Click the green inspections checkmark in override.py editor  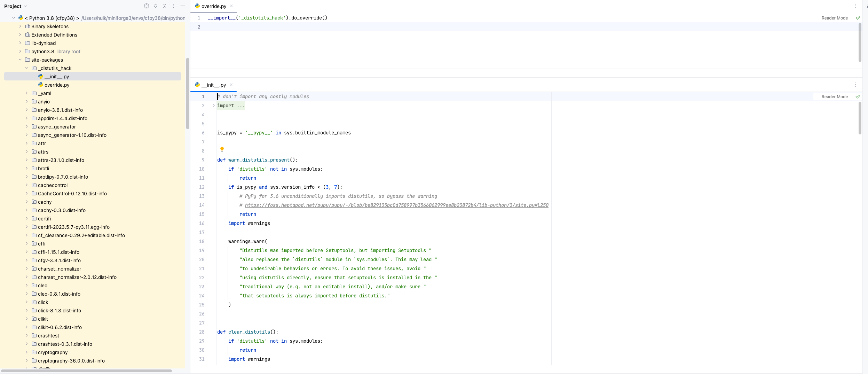click(858, 18)
